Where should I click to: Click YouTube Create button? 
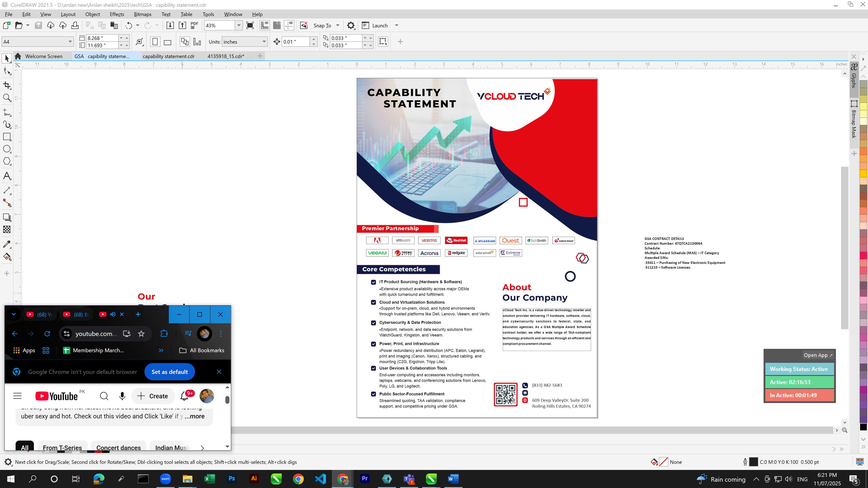pyautogui.click(x=153, y=396)
